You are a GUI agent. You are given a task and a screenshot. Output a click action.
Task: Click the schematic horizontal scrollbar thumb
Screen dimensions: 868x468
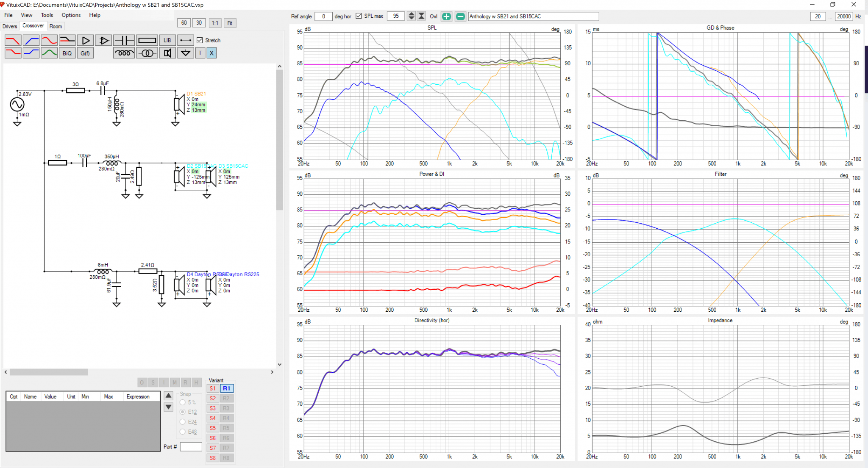tap(49, 372)
